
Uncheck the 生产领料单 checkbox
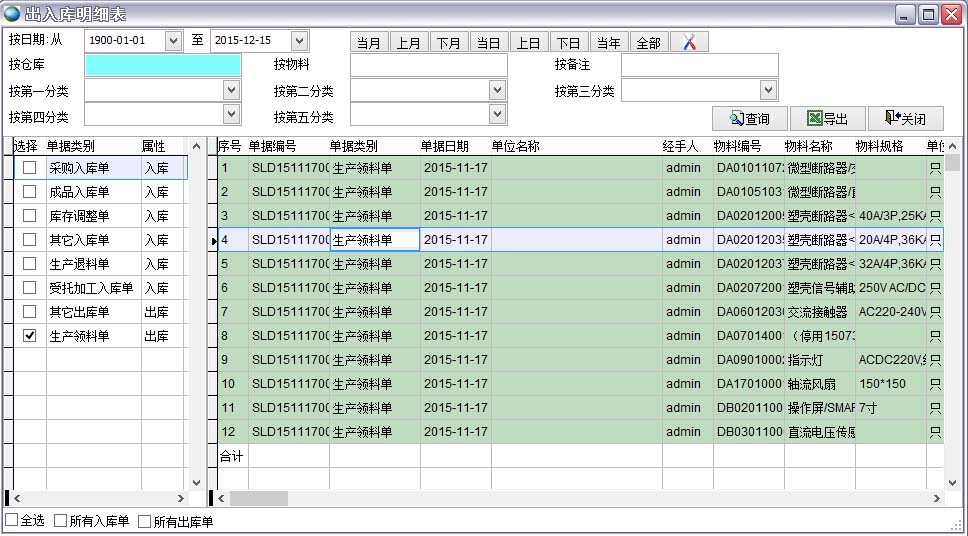coord(30,336)
